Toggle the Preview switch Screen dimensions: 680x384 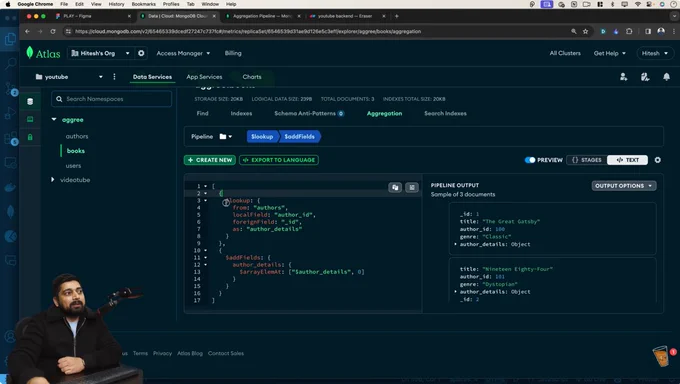(x=530, y=160)
